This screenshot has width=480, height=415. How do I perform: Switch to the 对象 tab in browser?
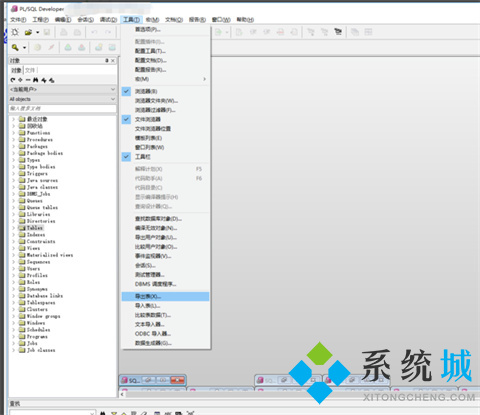(16, 70)
